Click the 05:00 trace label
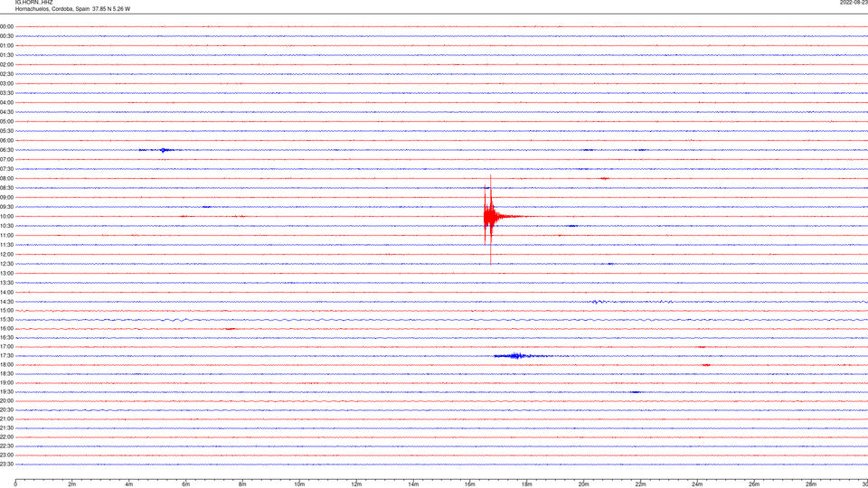868x488 pixels. coord(6,122)
